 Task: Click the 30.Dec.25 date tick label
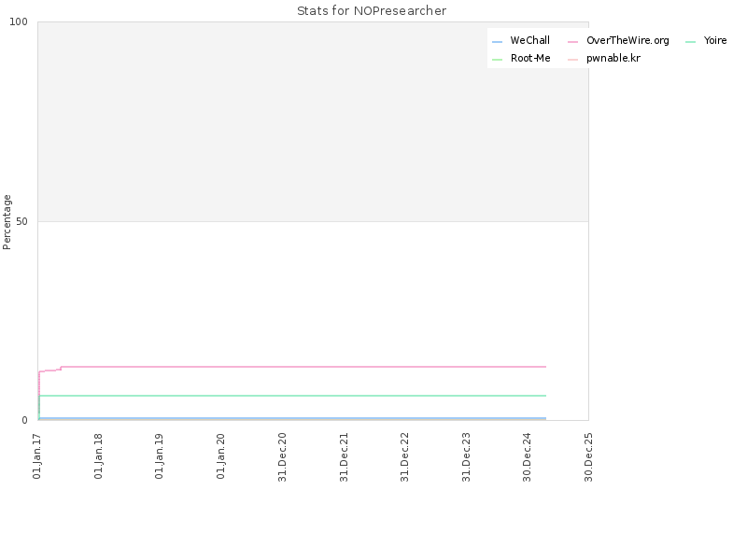point(588,457)
